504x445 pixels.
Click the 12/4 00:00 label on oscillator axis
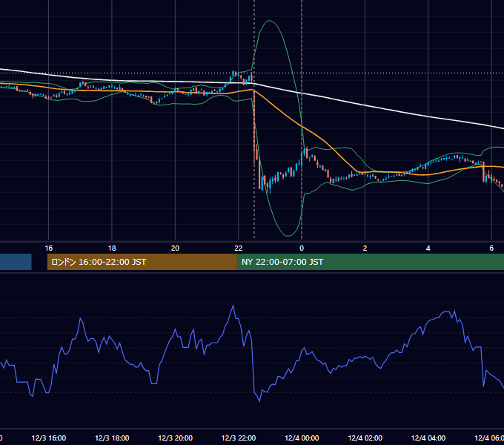(x=302, y=438)
